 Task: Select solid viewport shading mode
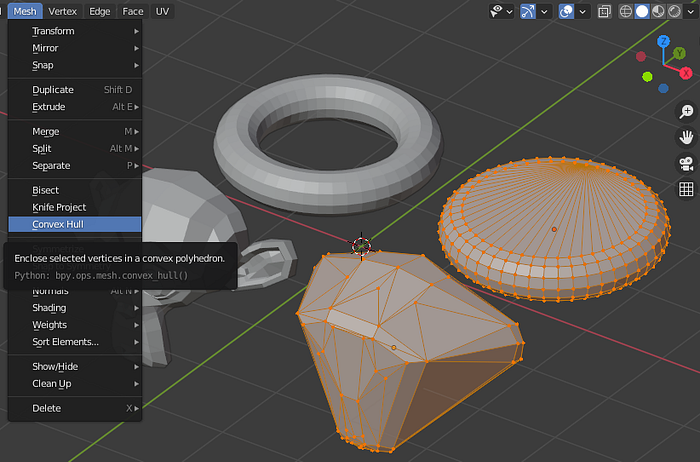click(642, 12)
